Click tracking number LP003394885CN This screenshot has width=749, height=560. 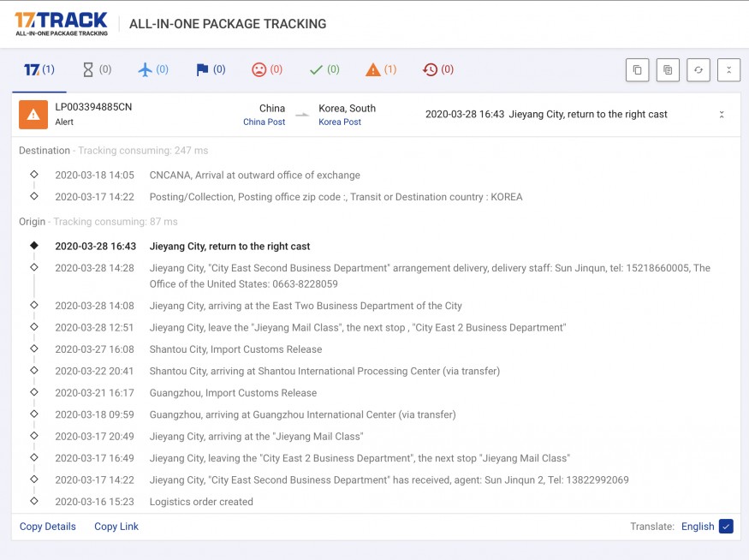point(93,107)
